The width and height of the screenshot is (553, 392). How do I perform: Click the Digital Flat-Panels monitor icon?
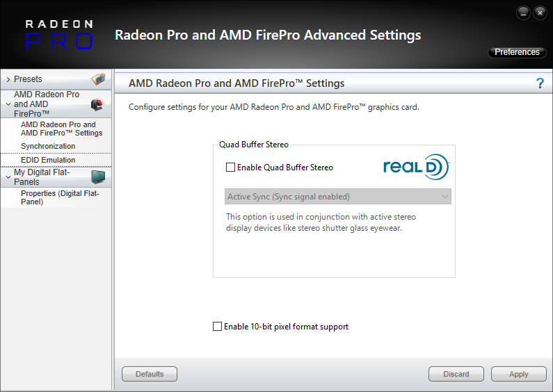(98, 177)
